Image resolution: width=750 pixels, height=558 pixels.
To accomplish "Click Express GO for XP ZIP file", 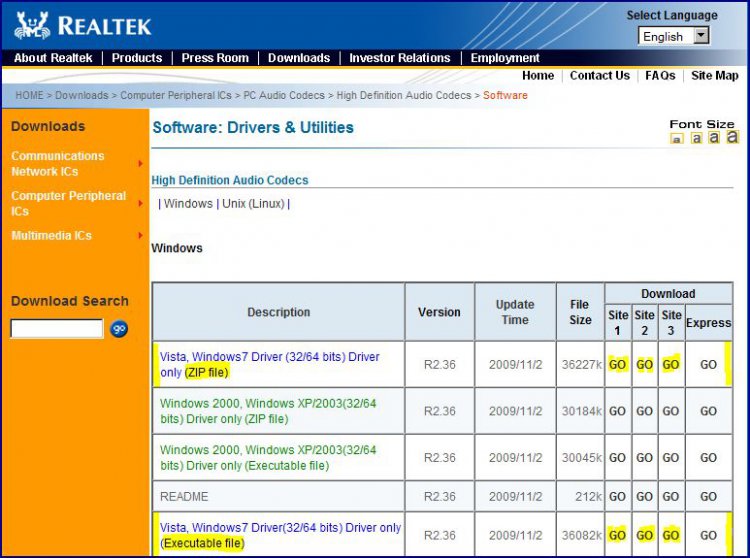I will tap(708, 411).
